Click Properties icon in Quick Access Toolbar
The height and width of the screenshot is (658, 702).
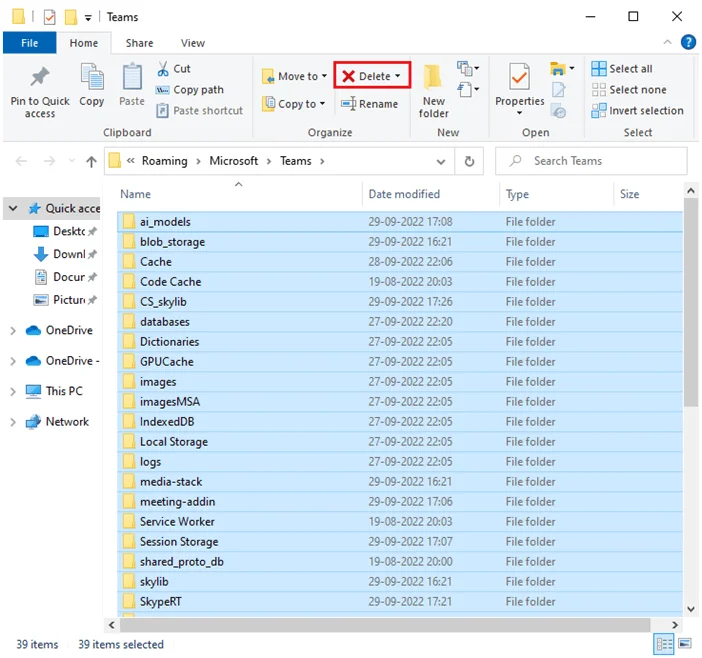point(49,17)
